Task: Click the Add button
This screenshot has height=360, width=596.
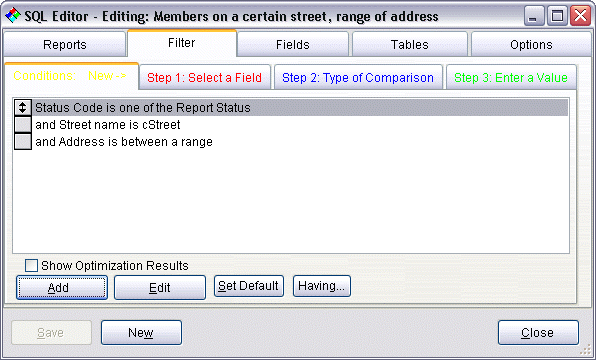Action: pyautogui.click(x=62, y=287)
